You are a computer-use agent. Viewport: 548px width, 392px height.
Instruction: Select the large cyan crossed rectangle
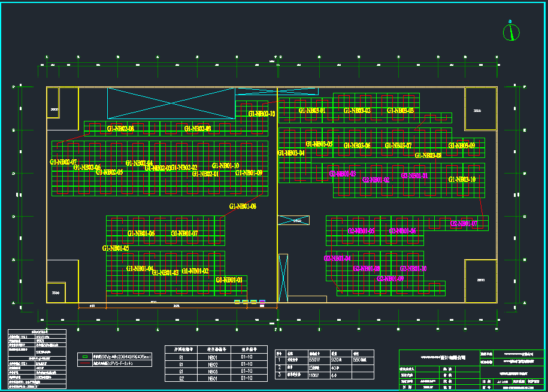click(171, 103)
